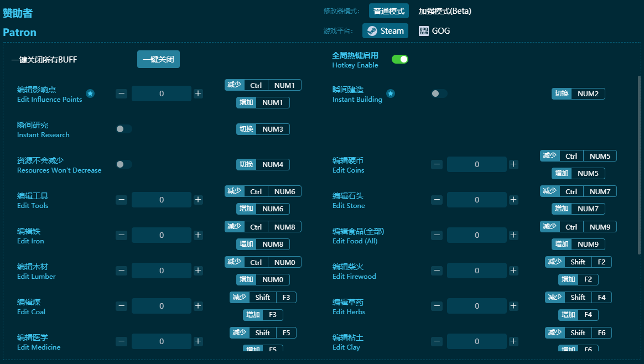Click the star icon beside Instant Building
This screenshot has width=644, height=364.
pos(391,94)
